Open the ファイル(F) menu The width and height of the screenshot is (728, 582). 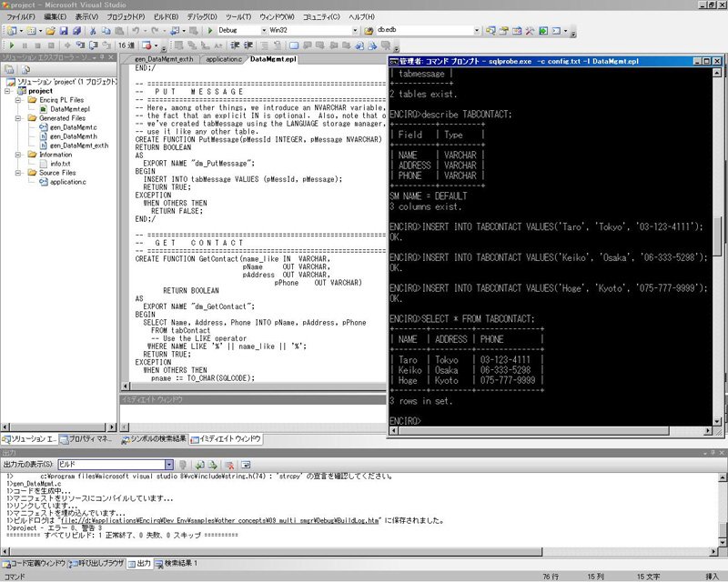21,16
